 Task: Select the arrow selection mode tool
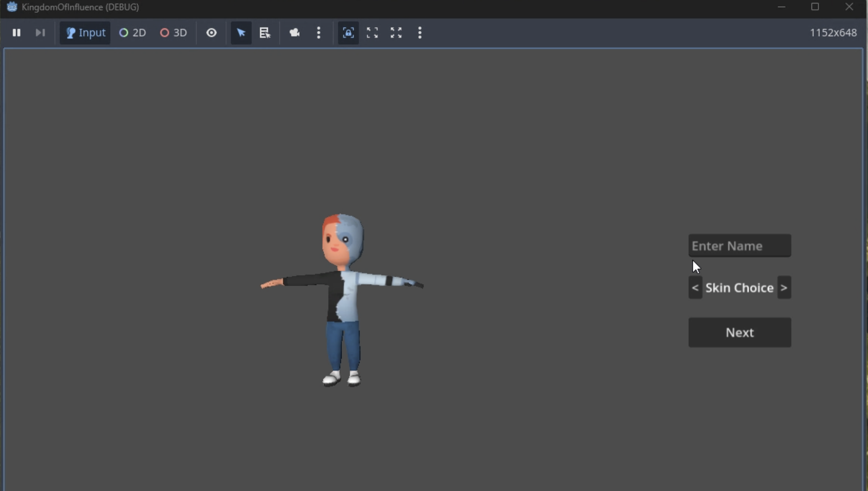240,32
